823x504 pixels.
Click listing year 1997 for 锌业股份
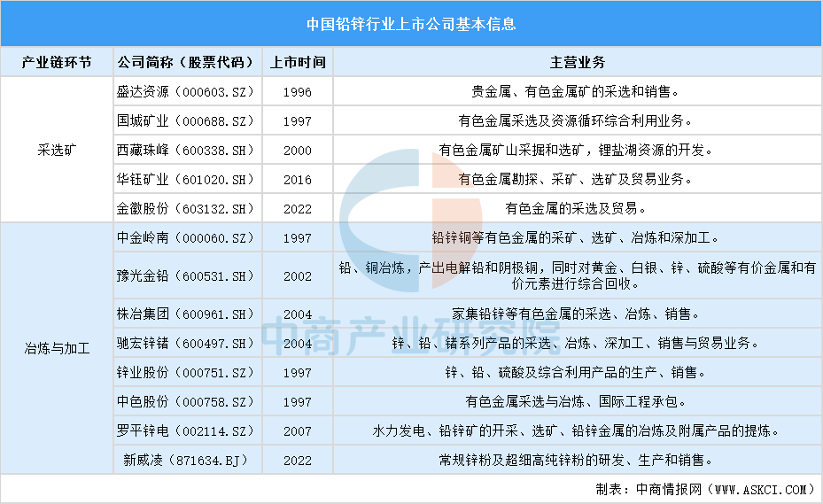(298, 373)
